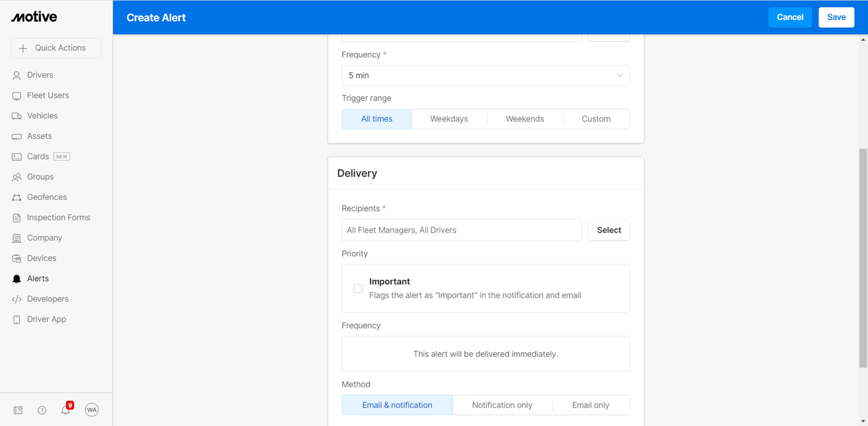Click the Save button

836,17
